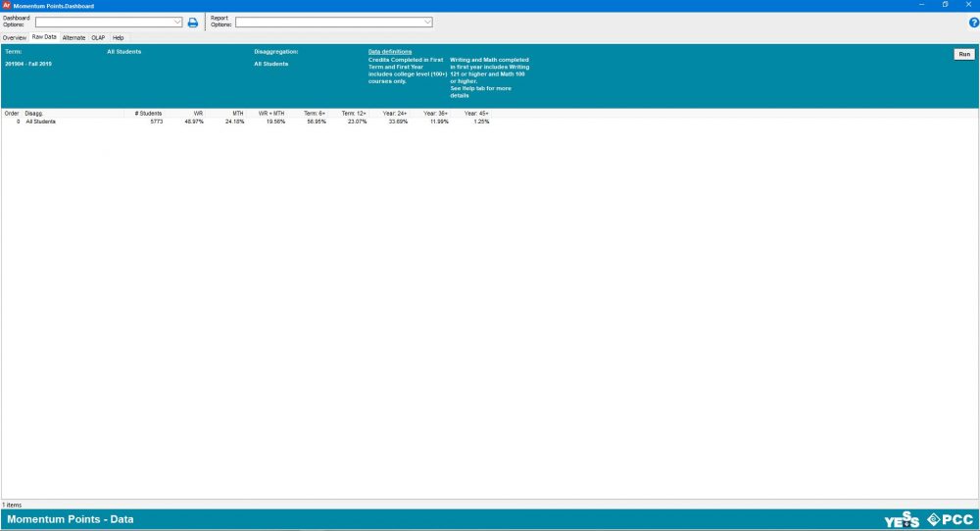Select the All Students row in the table
Screen dimensions: 980x531
click(247, 121)
